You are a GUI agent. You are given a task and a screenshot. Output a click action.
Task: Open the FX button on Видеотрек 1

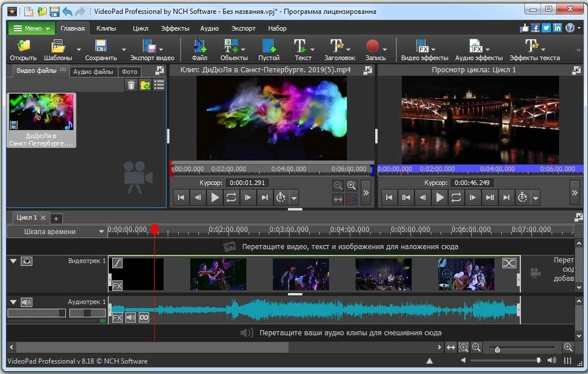coord(117,286)
